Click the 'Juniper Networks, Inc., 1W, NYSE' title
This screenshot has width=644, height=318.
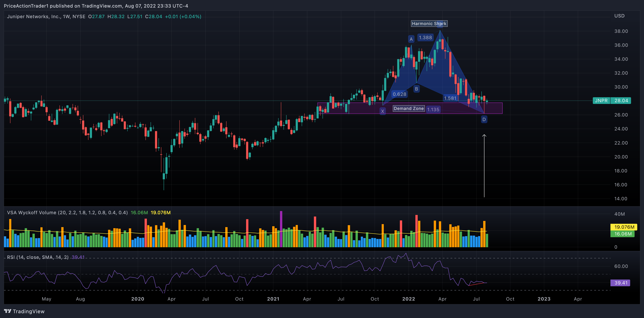pos(46,17)
